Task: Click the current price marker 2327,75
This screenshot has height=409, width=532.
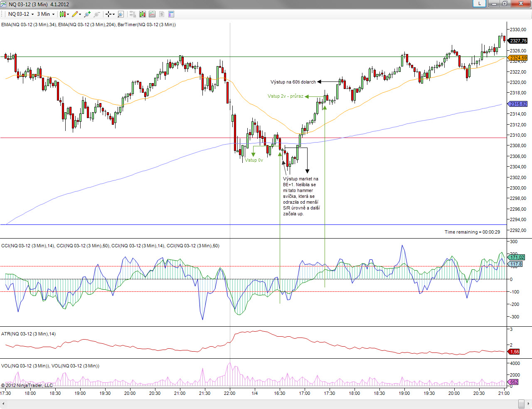Action: point(518,41)
